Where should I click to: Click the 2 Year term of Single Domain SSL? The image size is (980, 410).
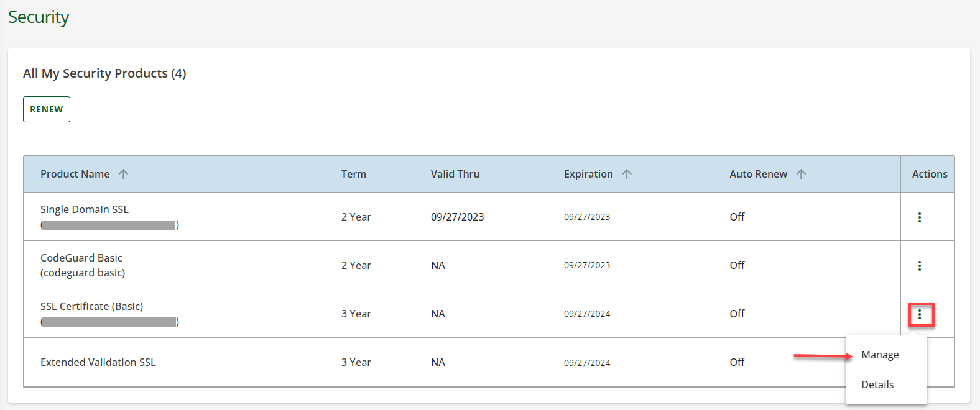pos(356,217)
